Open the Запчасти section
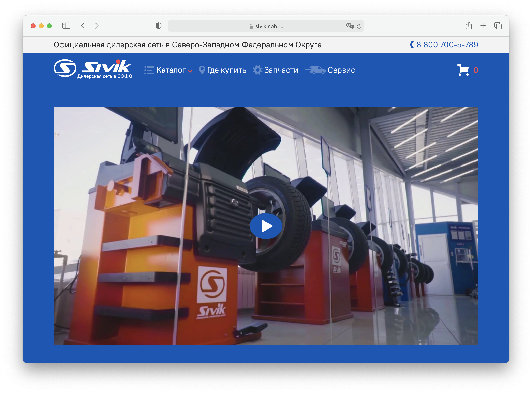 [x=275, y=70]
